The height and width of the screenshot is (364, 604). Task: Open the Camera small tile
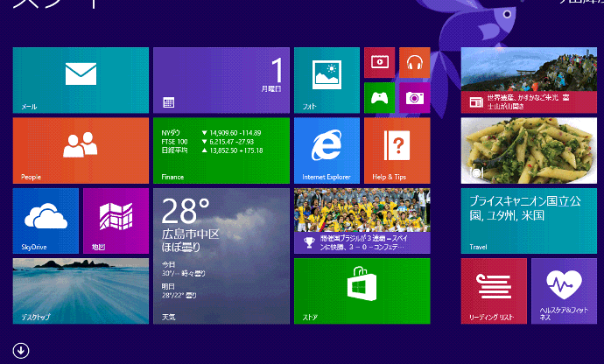coord(414,98)
